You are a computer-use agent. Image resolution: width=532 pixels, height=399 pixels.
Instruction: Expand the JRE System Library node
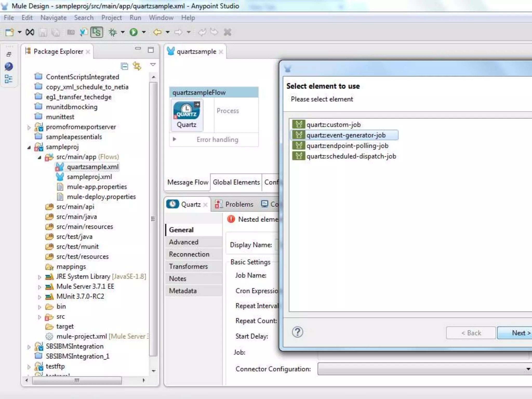(x=39, y=277)
